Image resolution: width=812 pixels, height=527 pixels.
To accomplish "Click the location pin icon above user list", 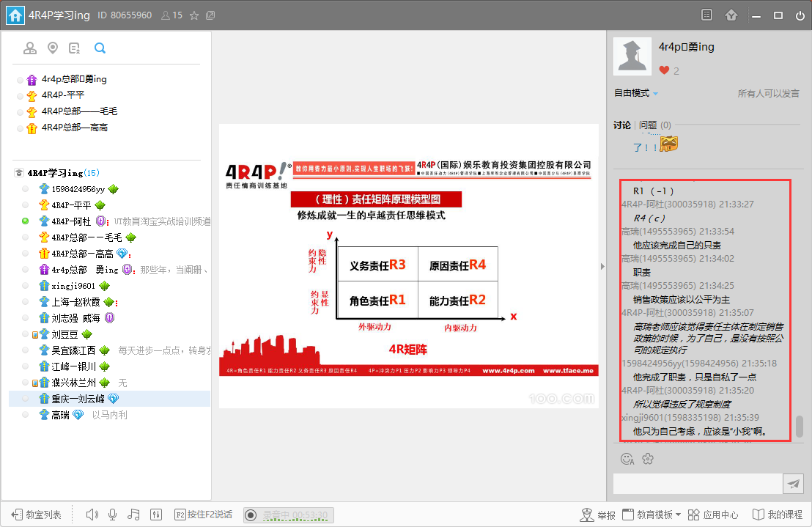I will pos(52,48).
